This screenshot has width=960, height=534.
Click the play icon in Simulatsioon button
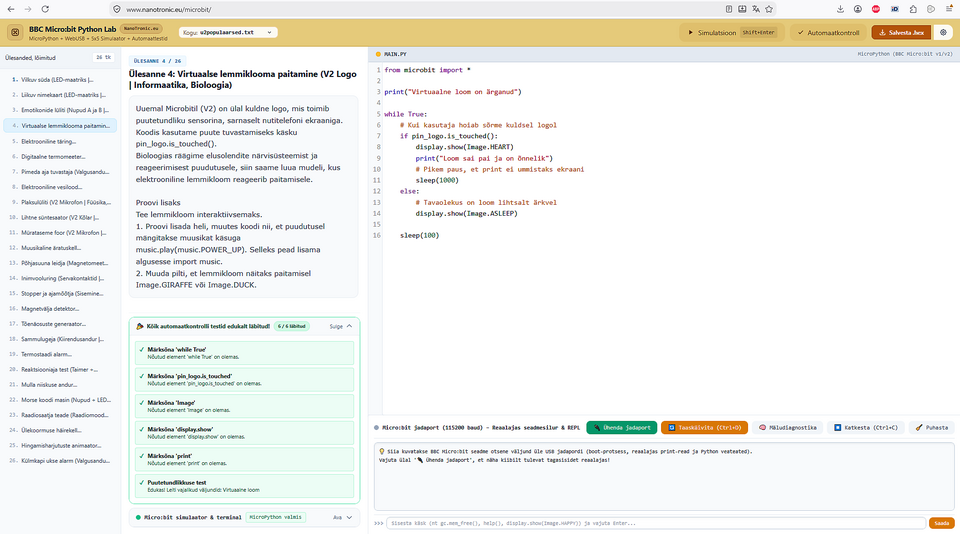[x=691, y=32]
